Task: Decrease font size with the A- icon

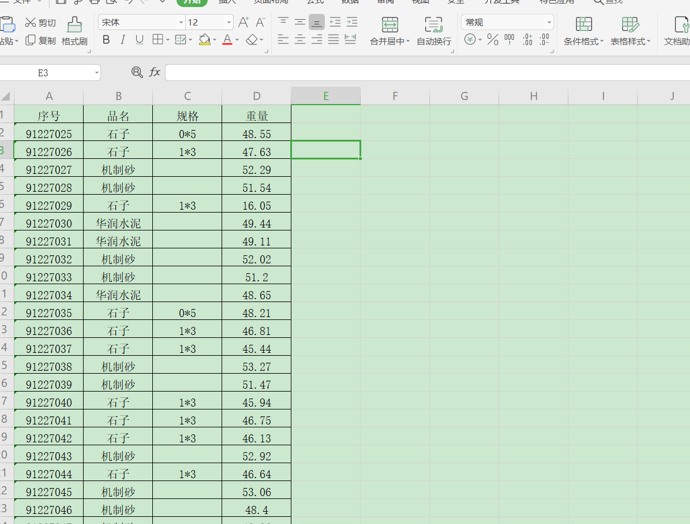Action: 260,22
